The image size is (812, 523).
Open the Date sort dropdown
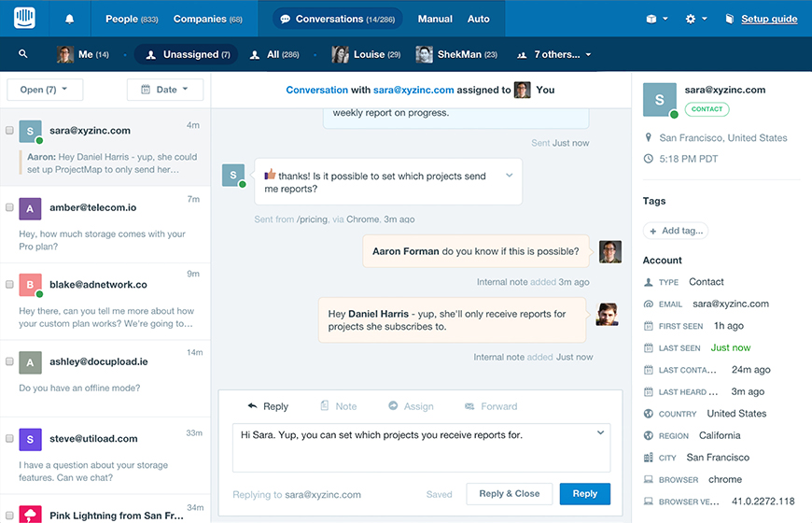click(165, 90)
